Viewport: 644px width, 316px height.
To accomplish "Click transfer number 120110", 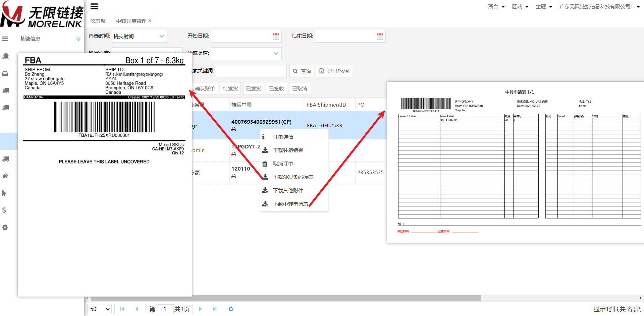I will (x=241, y=169).
